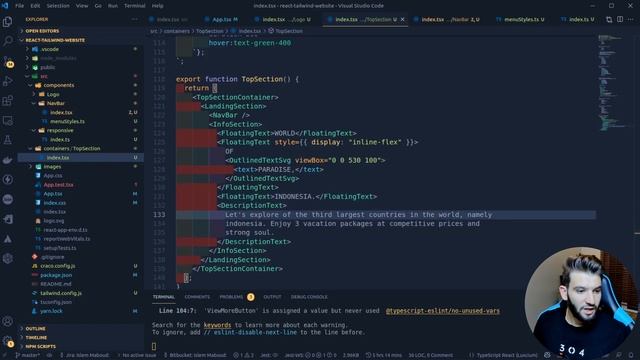Screen dimensions: 640x360
Task: Open the Extensions view
Action: (7, 100)
